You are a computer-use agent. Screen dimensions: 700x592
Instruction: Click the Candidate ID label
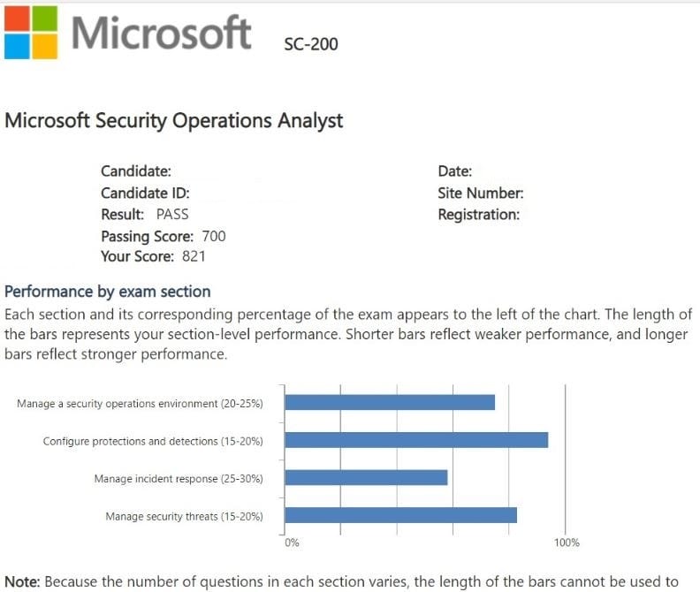click(x=145, y=193)
